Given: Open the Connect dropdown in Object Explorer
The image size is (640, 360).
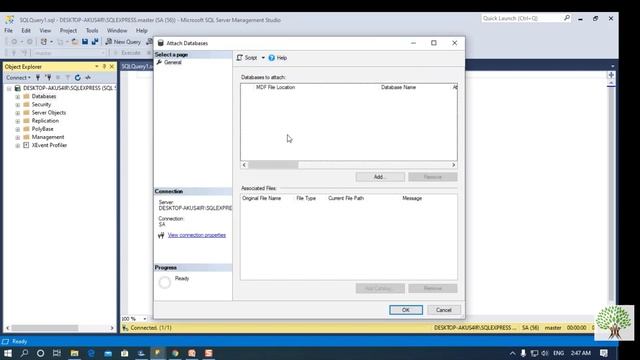Looking at the screenshot, I should point(18,78).
